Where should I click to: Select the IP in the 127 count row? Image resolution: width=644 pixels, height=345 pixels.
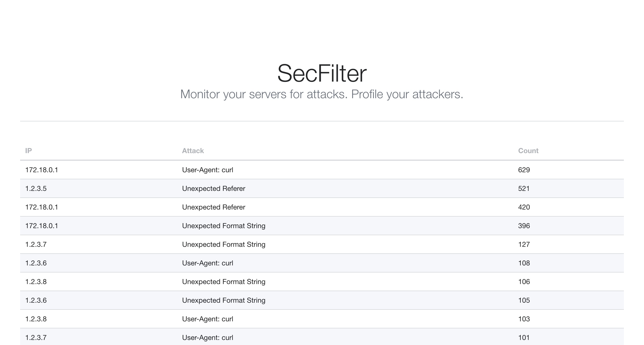pyautogui.click(x=36, y=245)
